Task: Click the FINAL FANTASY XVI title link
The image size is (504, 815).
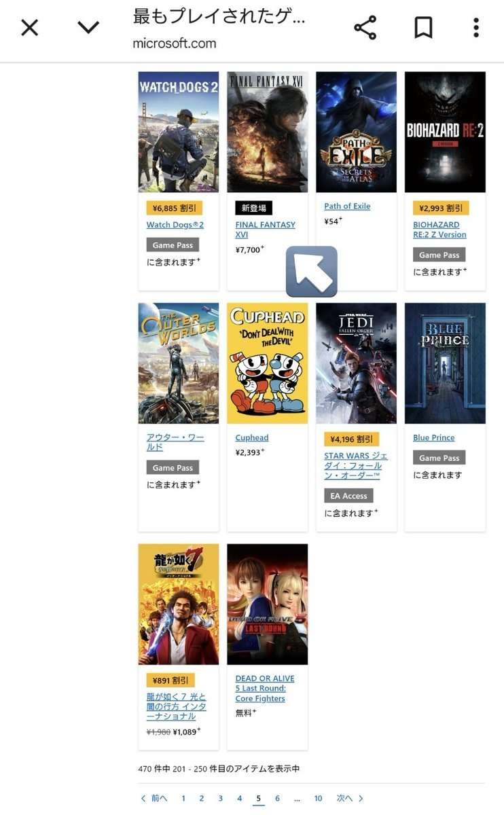Action: click(x=266, y=230)
